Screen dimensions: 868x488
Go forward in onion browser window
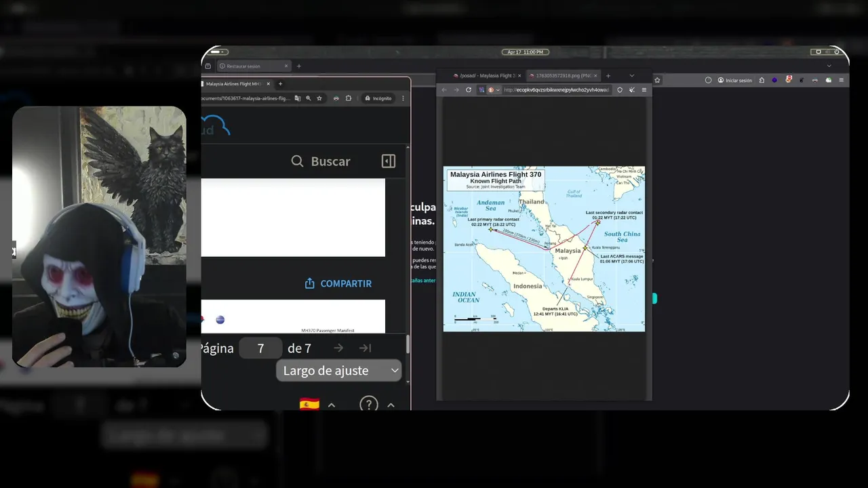[x=456, y=89]
